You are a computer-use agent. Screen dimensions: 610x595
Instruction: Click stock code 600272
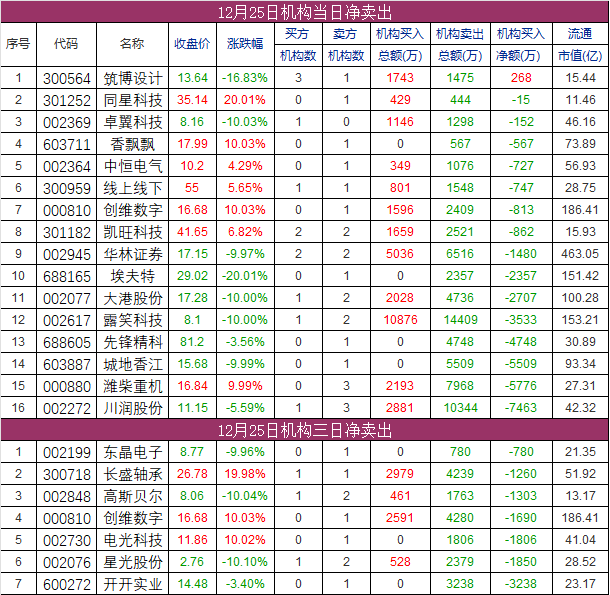[x=67, y=584]
